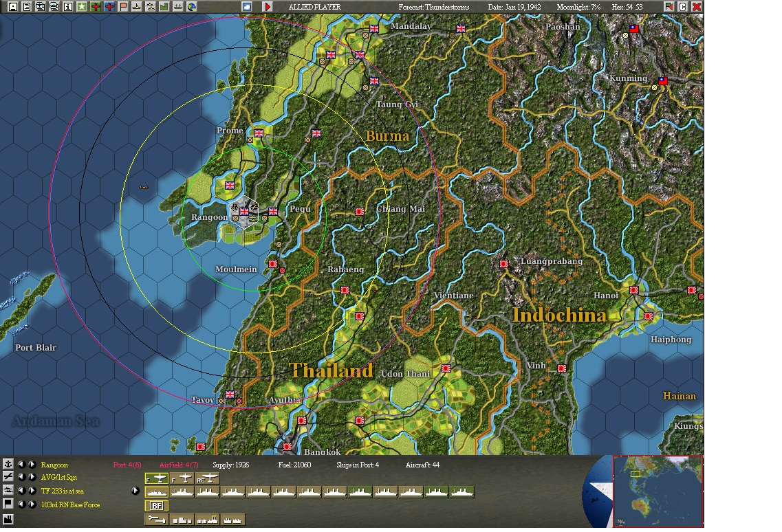The height and width of the screenshot is (532, 782).
Task: Click the anchor base icon beside Rangoon
Action: 8,464
